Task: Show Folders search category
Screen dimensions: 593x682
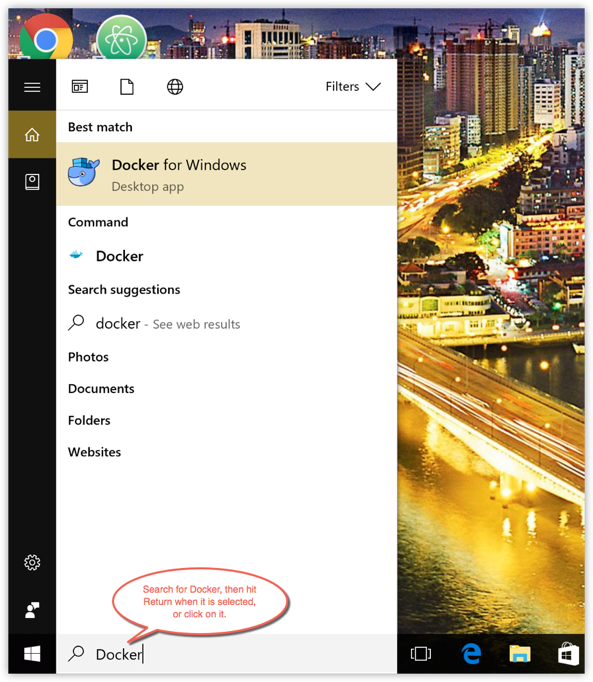Action: point(89,421)
